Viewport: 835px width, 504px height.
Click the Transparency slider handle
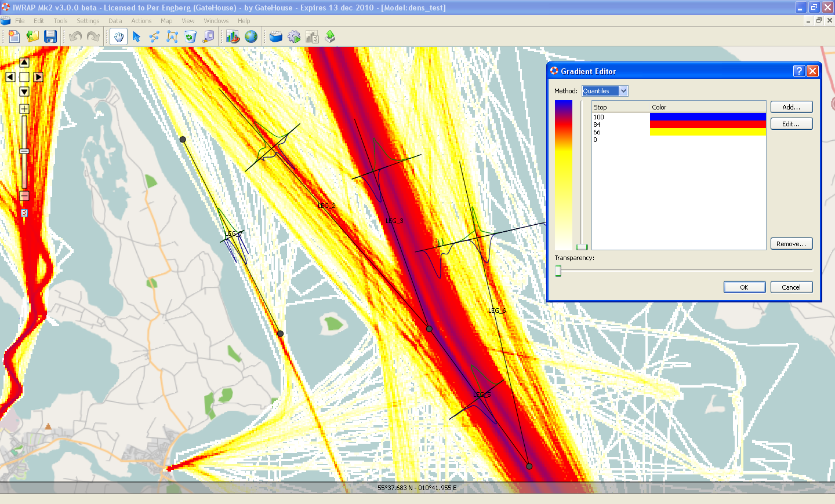coord(558,271)
